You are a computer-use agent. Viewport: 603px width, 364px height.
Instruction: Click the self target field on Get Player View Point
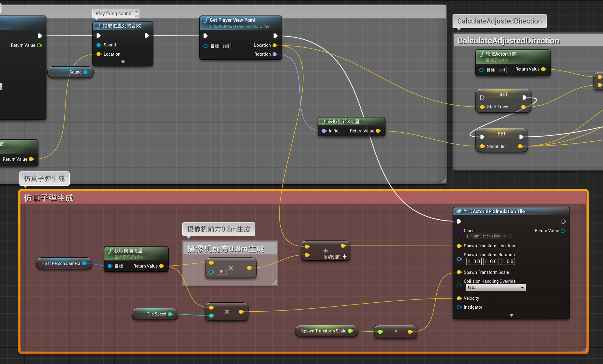(226, 46)
